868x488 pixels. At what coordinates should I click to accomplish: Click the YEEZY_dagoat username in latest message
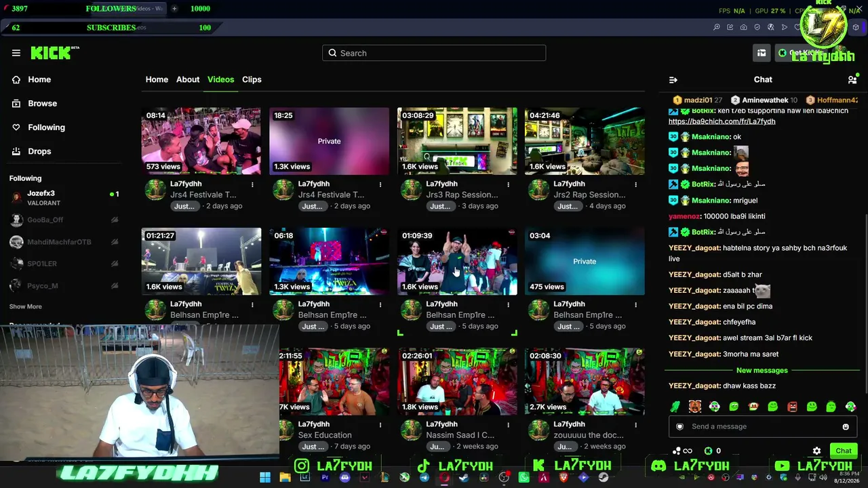tap(694, 386)
